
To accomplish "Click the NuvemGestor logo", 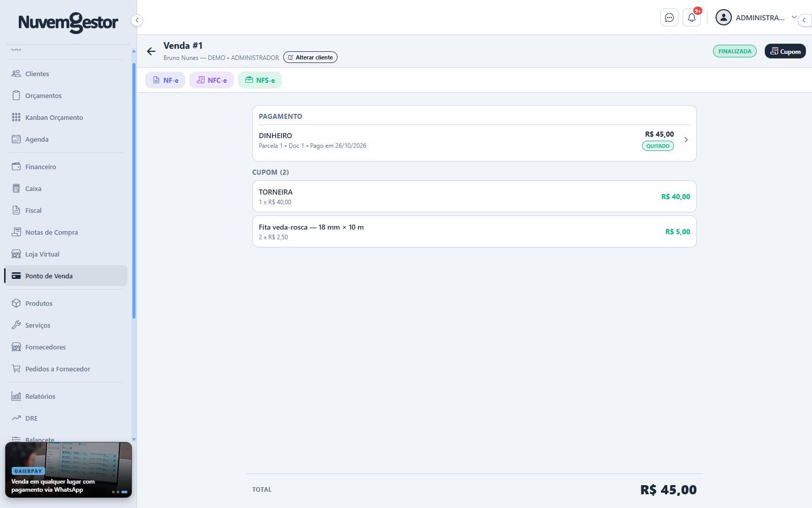I will 69,22.
